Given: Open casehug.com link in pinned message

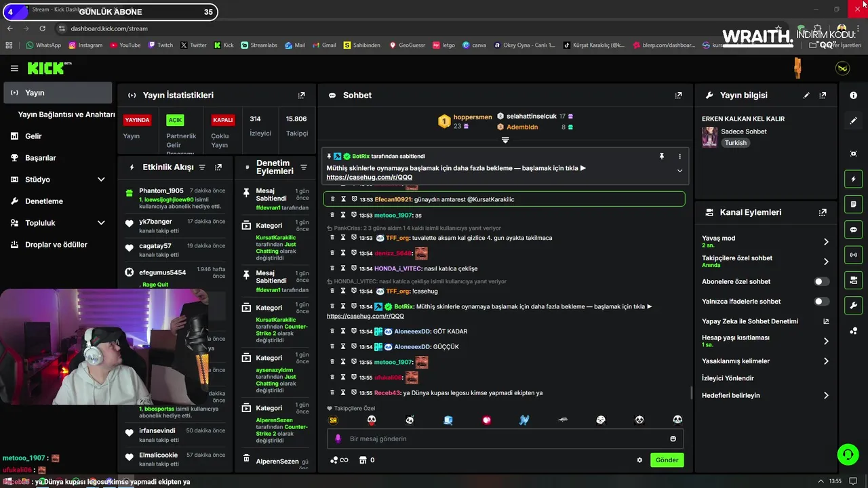Looking at the screenshot, I should click(369, 178).
